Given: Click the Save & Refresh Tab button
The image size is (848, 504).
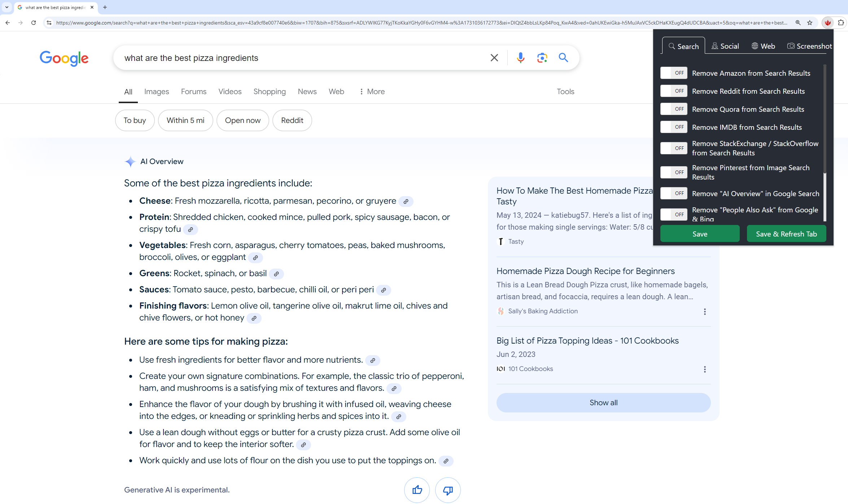Looking at the screenshot, I should [786, 234].
